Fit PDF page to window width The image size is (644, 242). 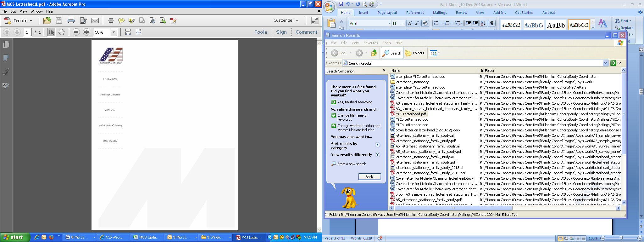point(128,32)
